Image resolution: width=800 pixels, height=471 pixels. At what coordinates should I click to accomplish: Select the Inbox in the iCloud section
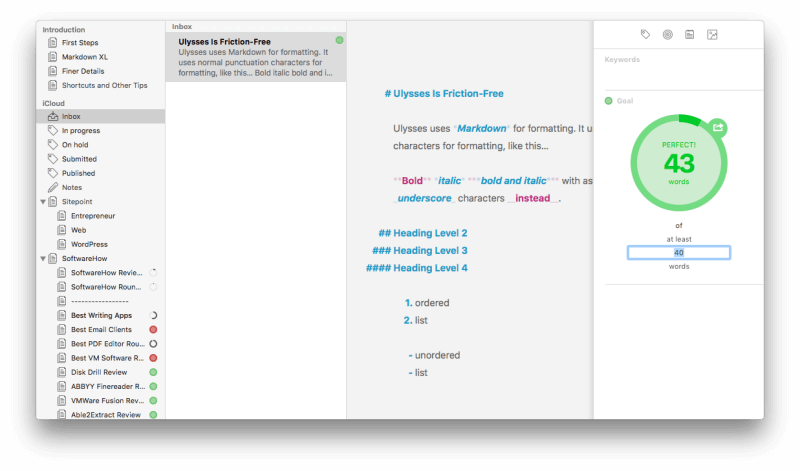101,116
